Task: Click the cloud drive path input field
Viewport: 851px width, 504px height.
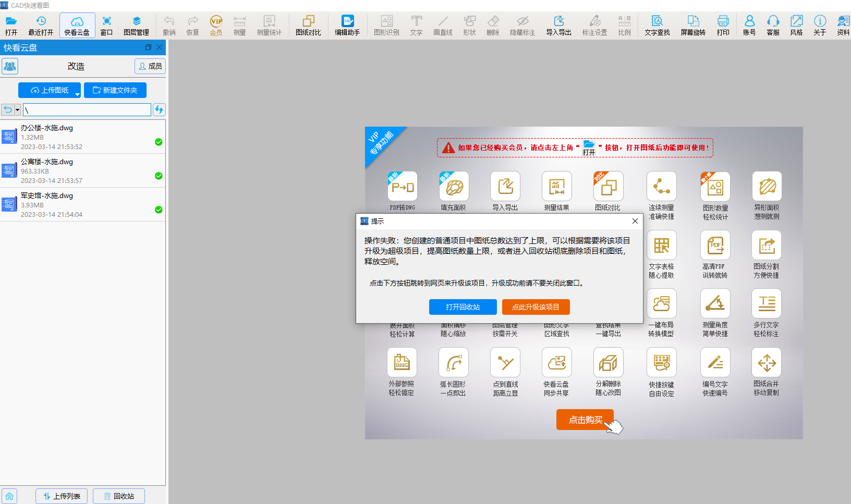Action: point(87,109)
